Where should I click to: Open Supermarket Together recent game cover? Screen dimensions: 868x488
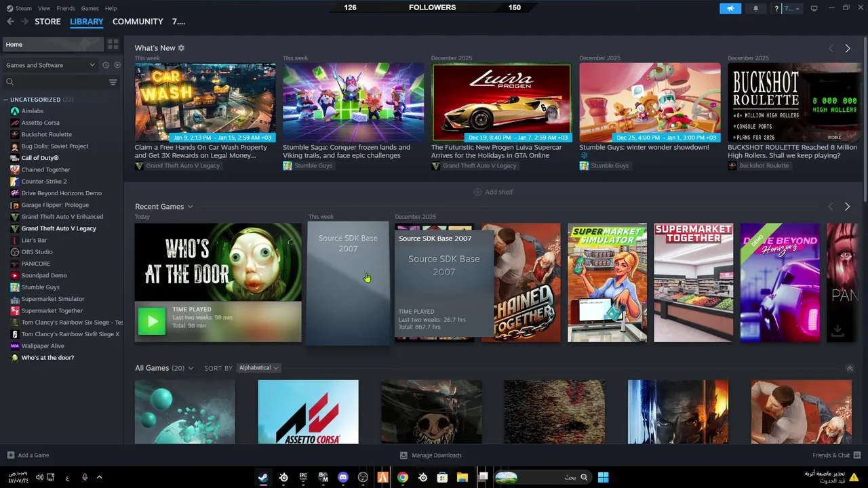point(693,283)
